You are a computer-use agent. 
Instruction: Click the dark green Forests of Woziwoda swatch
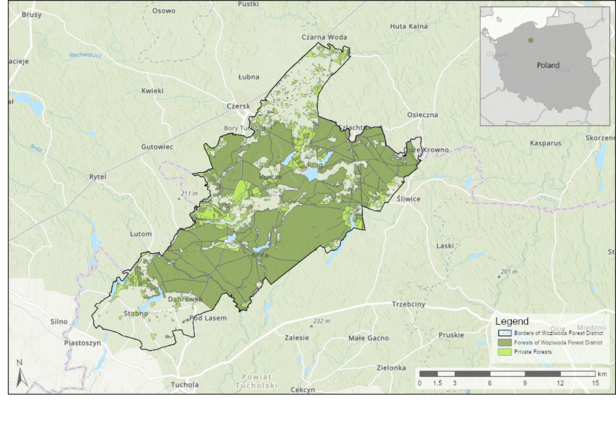click(505, 343)
